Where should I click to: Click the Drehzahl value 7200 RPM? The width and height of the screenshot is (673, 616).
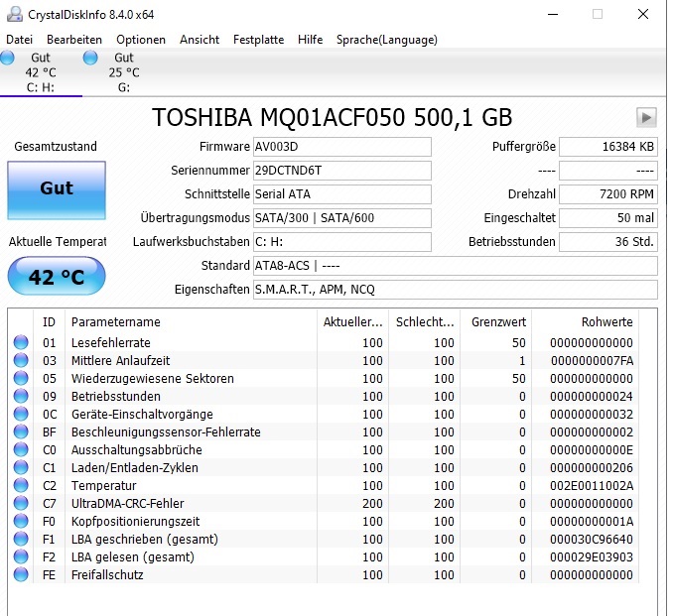(608, 194)
